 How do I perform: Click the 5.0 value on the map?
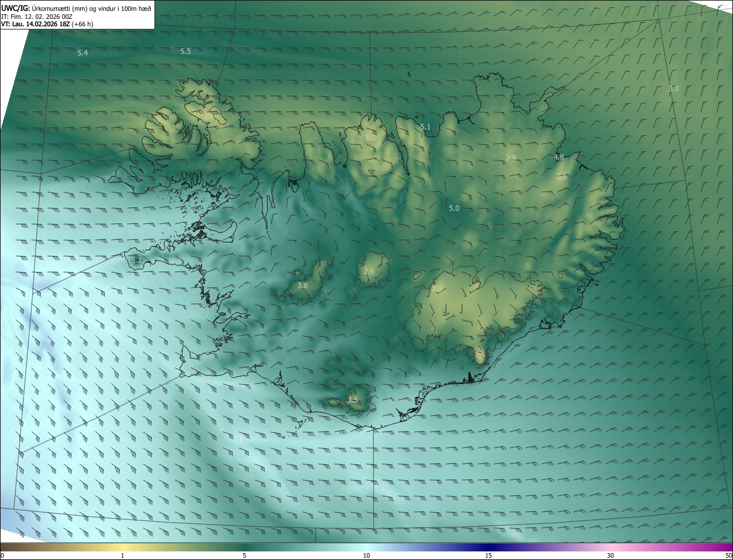(x=454, y=208)
